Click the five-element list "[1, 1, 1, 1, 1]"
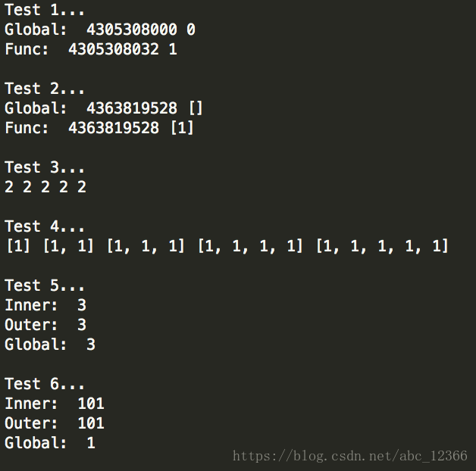 tap(382, 246)
